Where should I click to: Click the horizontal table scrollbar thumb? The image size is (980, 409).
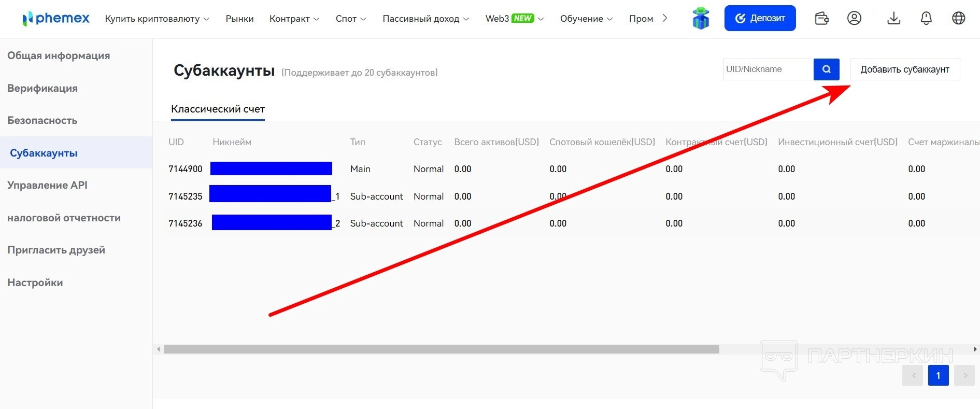pyautogui.click(x=442, y=349)
